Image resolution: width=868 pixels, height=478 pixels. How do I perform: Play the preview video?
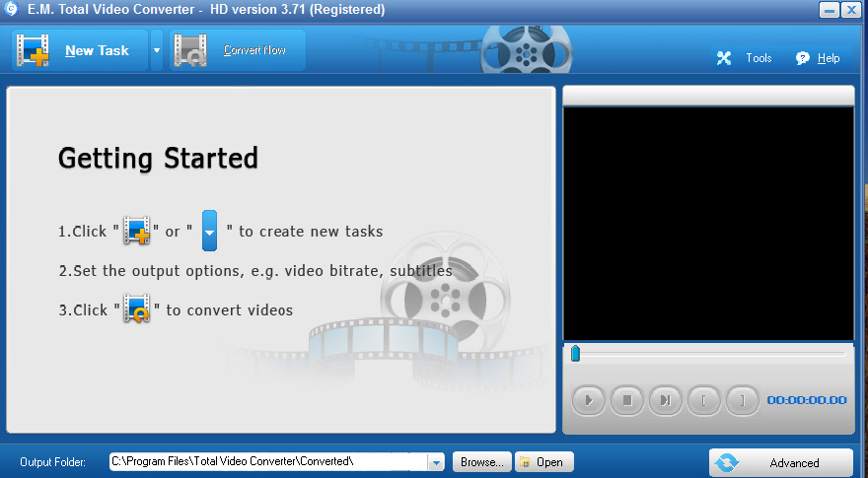pos(589,400)
